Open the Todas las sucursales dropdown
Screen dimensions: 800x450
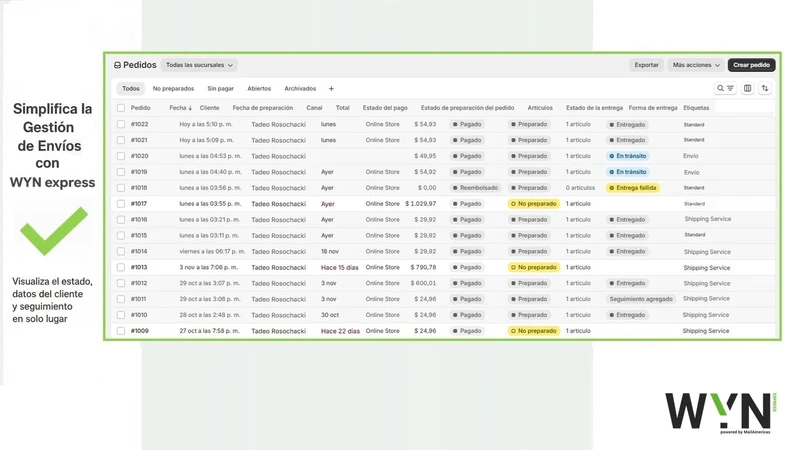(199, 65)
